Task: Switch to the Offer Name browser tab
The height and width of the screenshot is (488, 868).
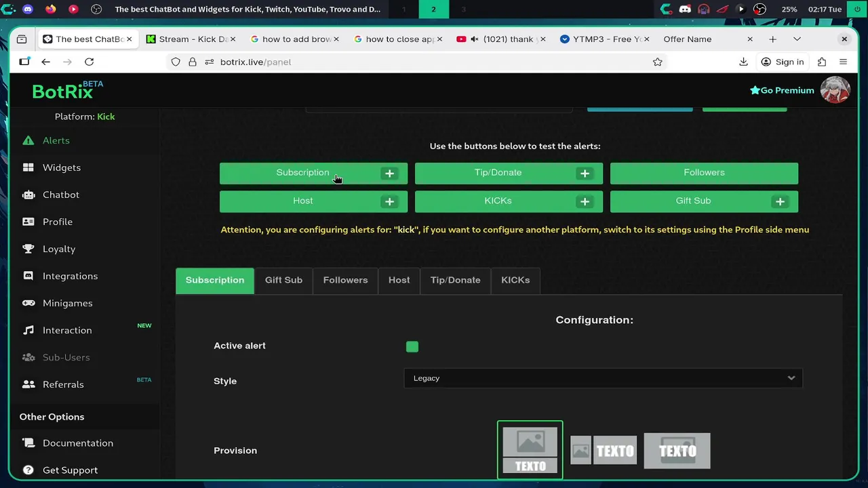Action: [x=707, y=39]
